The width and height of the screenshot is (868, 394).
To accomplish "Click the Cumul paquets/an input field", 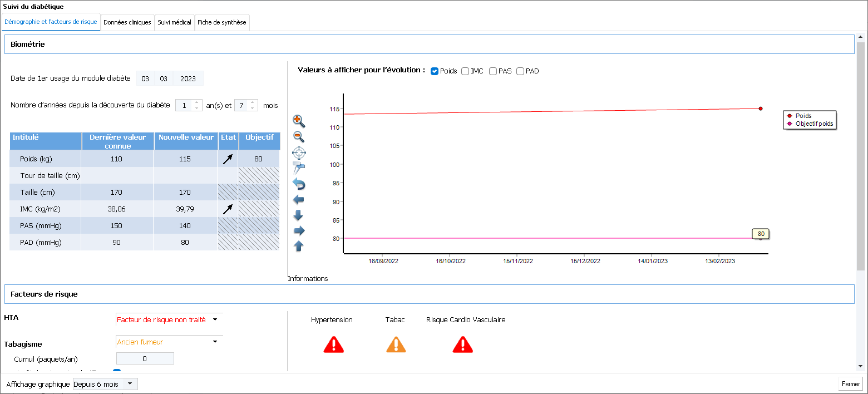I will pos(145,359).
